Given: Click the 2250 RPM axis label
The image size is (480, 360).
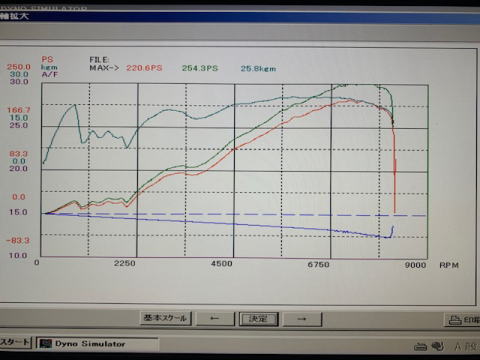Looking at the screenshot, I should (125, 263).
